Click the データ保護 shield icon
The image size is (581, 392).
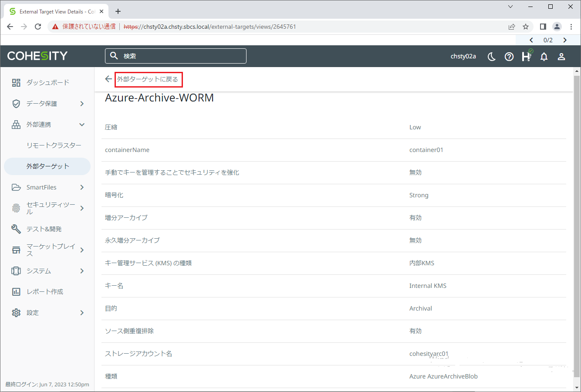pos(16,104)
